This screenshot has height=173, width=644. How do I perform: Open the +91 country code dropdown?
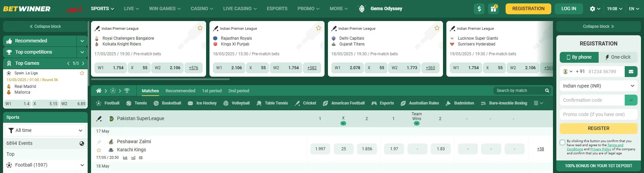click(x=568, y=72)
